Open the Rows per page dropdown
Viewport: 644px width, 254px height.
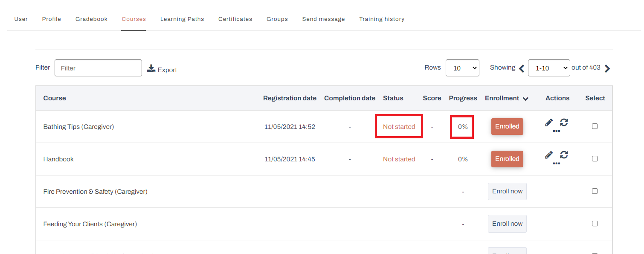(462, 67)
